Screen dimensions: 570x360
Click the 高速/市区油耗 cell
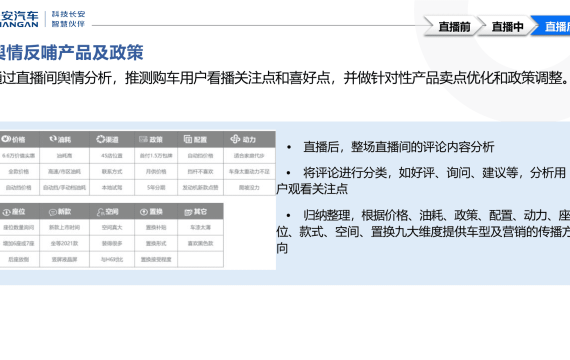coord(64,171)
